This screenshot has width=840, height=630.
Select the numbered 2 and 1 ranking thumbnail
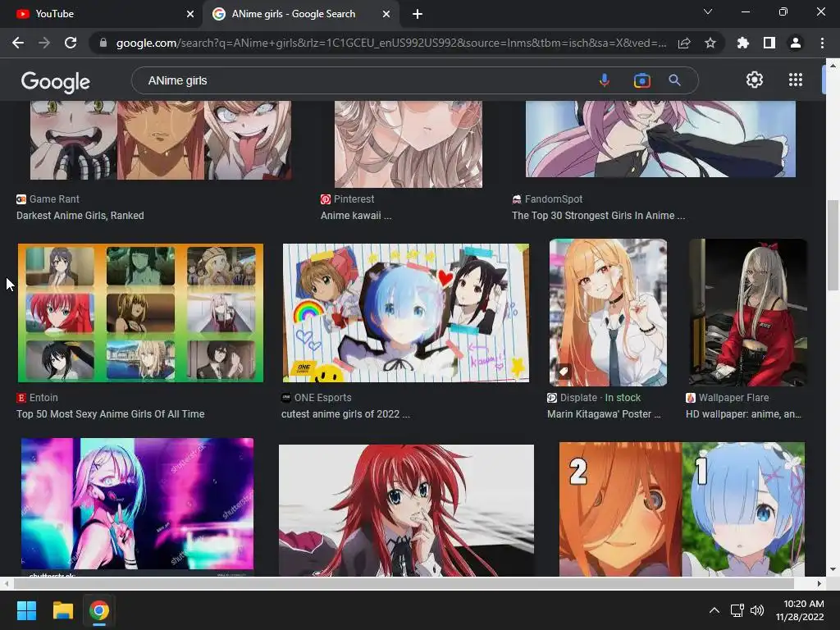[x=682, y=509]
